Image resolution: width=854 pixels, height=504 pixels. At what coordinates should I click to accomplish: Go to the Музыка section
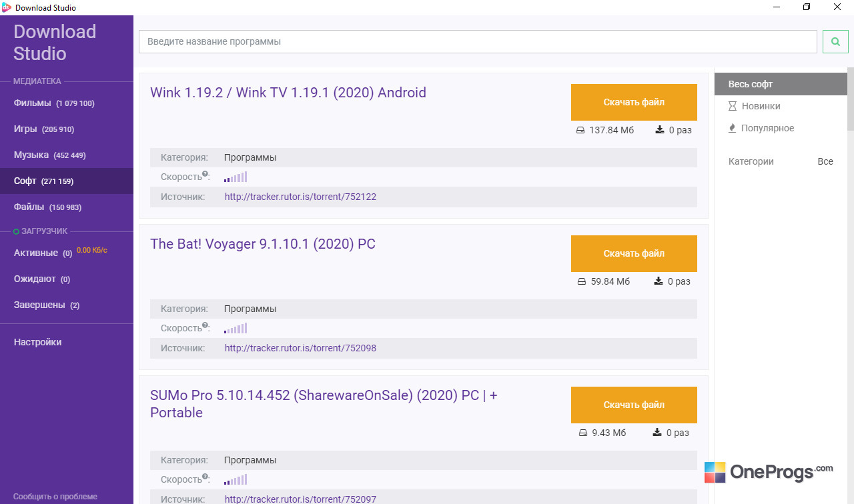tap(67, 155)
